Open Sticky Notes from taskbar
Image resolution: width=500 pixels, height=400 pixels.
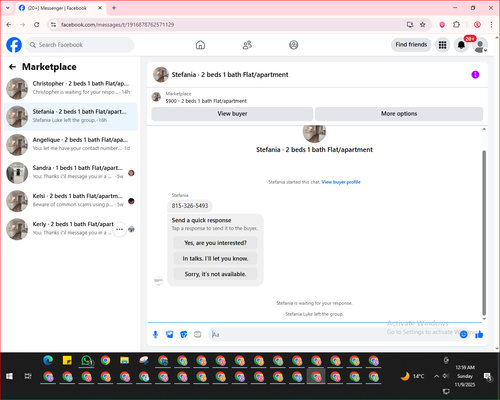67,360
